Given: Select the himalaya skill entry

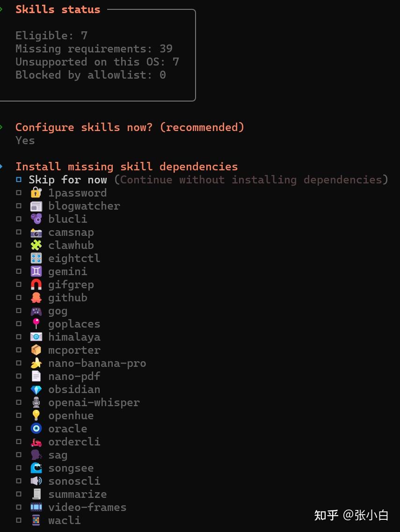Looking at the screenshot, I should (74, 337).
